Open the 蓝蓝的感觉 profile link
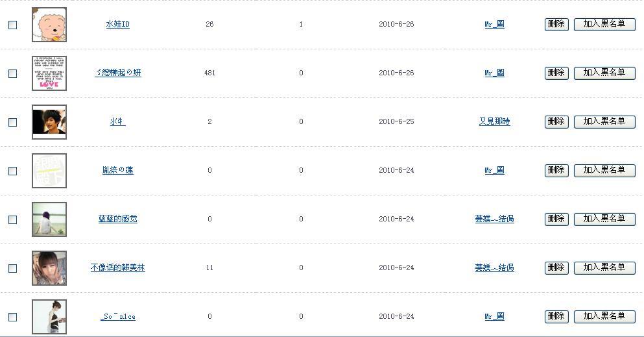 (x=118, y=219)
